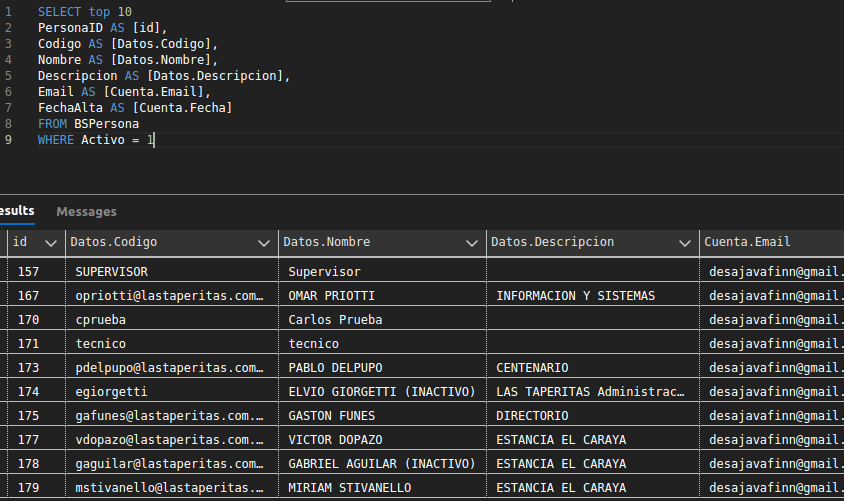Click the Cuenta.Email column header
The image size is (844, 501).
(x=747, y=242)
